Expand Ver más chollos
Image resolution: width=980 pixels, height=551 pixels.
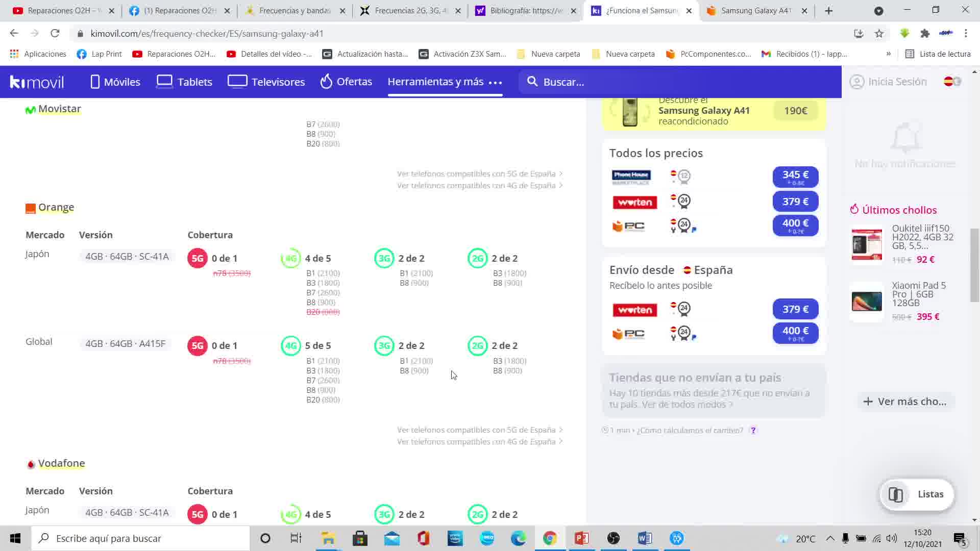click(x=905, y=402)
